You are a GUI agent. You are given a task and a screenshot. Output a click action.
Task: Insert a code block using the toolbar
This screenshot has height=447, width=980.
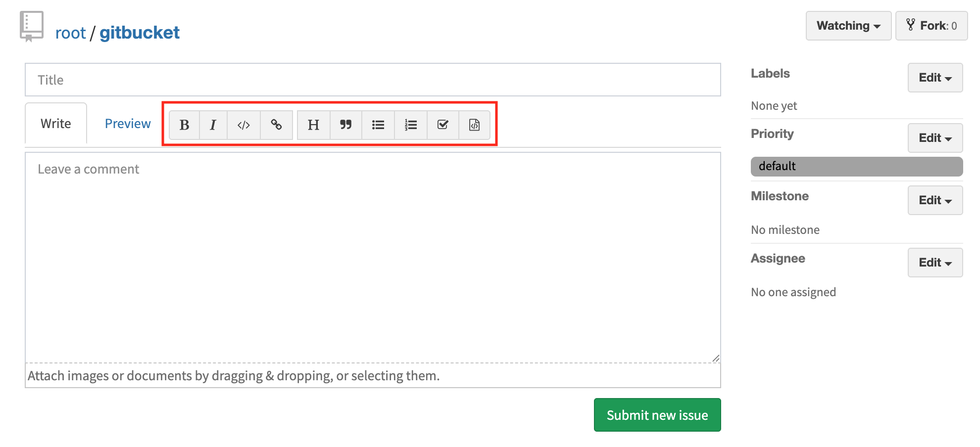coord(474,125)
